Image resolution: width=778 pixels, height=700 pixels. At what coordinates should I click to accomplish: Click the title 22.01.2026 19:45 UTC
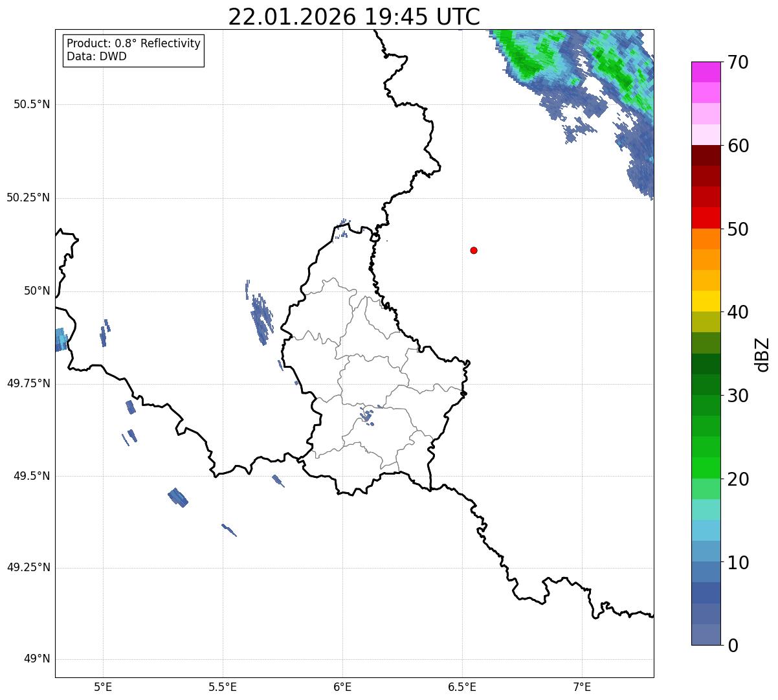[354, 16]
